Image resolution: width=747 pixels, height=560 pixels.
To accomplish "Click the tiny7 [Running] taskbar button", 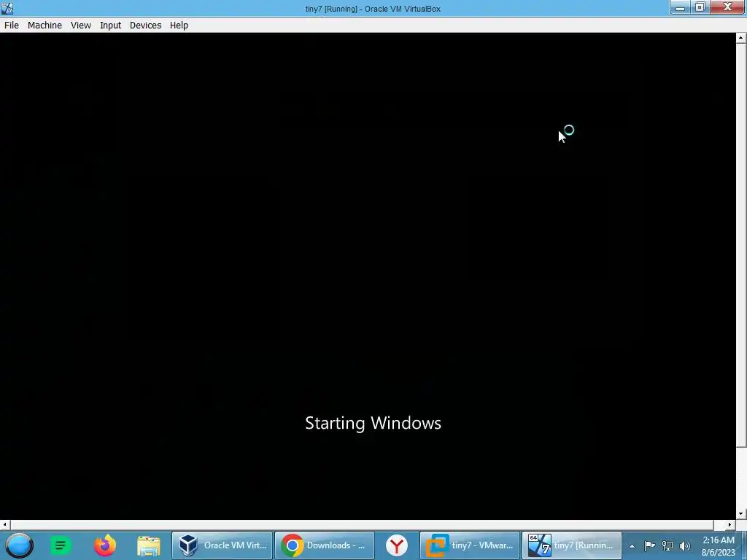I will point(572,545).
